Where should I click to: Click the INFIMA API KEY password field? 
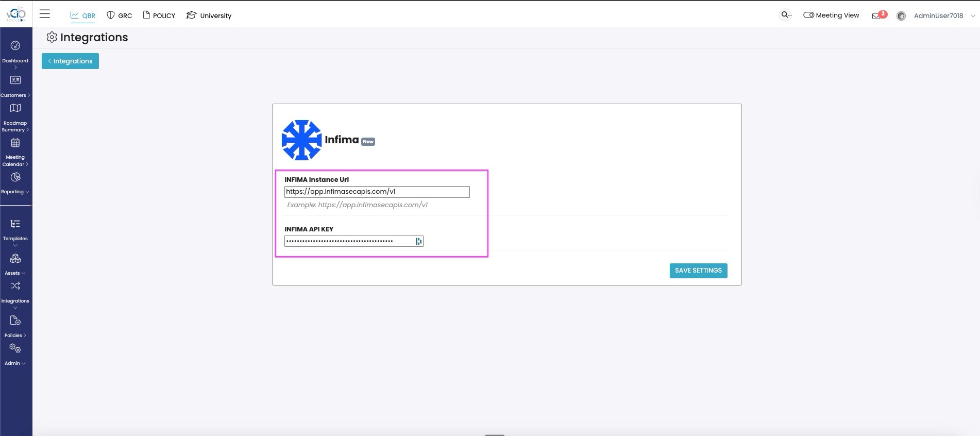354,241
